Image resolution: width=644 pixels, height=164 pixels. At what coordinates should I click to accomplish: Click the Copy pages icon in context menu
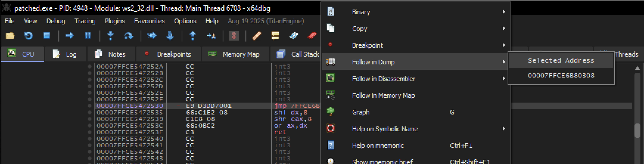(x=331, y=28)
